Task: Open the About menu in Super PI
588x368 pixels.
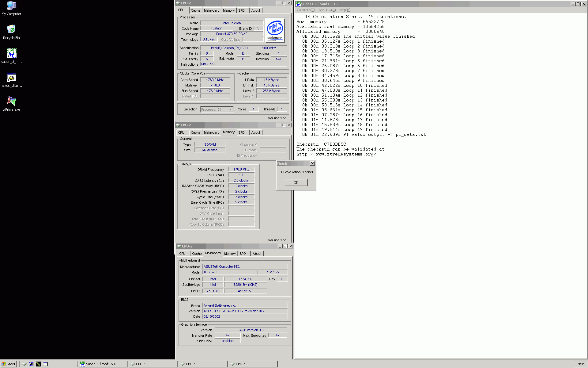Action: [327, 10]
